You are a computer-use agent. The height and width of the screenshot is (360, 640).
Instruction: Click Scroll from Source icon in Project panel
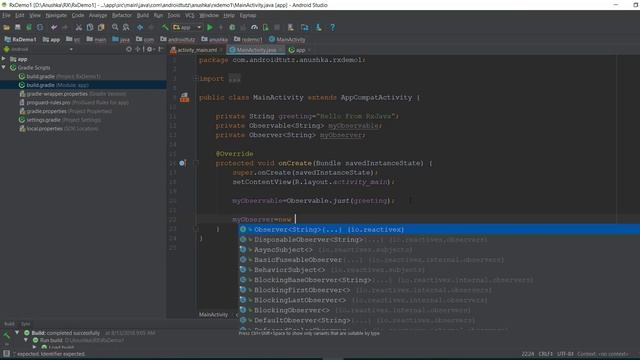pos(129,49)
